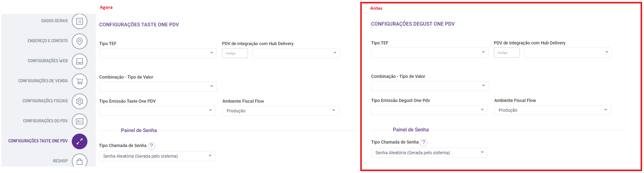
Task: Open Senha Aleatória dropdown in Agora panel
Action: pyautogui.click(x=157, y=156)
